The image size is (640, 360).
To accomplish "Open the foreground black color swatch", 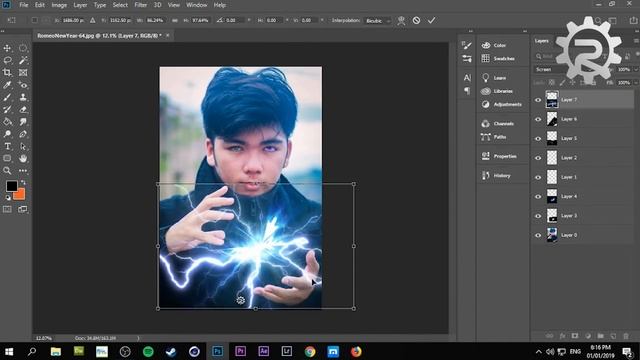I will click(x=11, y=186).
